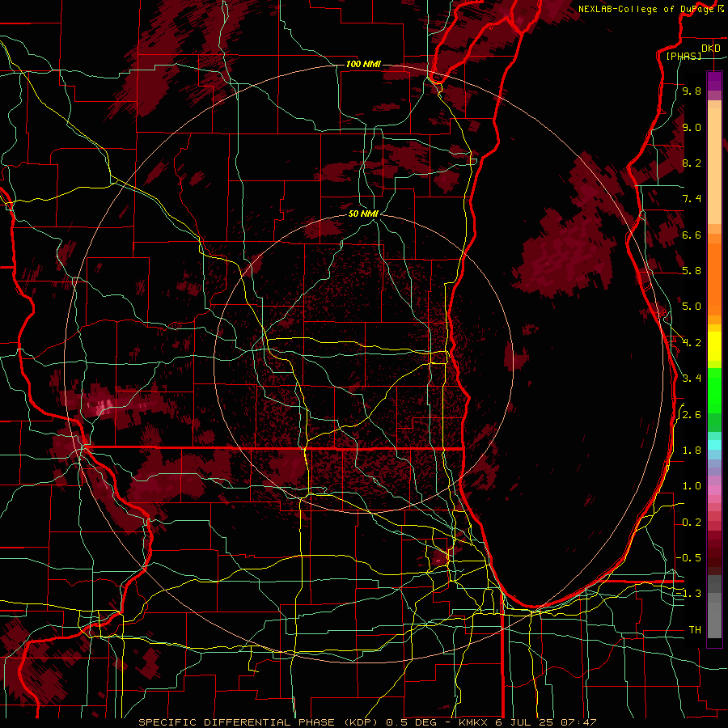Click the 9.8 value on the color scale

click(x=692, y=91)
